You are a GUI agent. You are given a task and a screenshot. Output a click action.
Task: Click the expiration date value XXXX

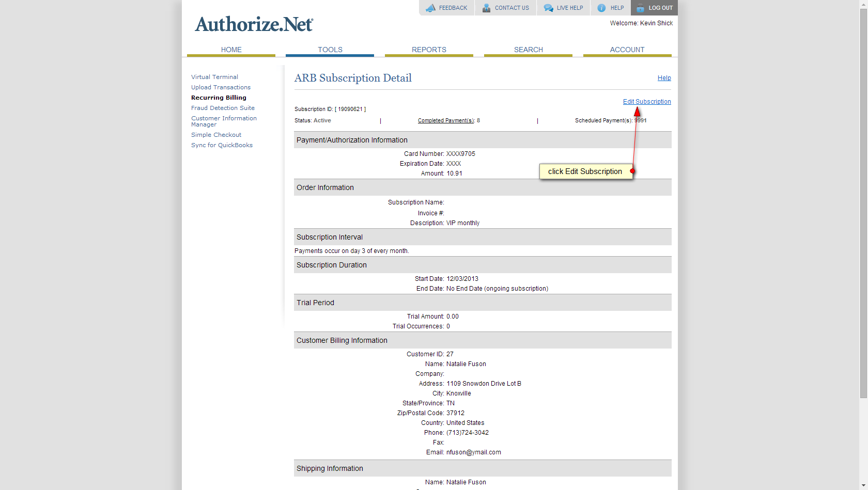[x=454, y=164]
